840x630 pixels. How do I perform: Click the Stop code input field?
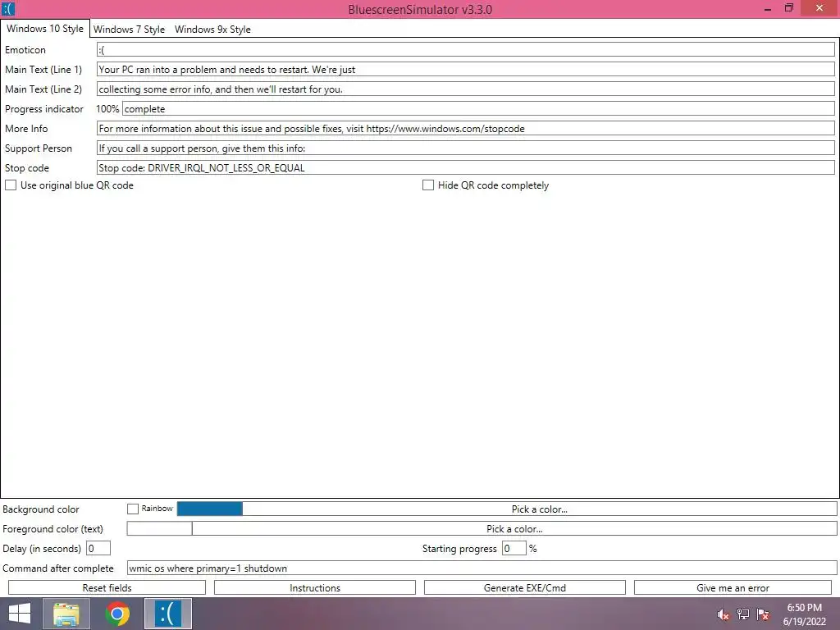tap(466, 167)
